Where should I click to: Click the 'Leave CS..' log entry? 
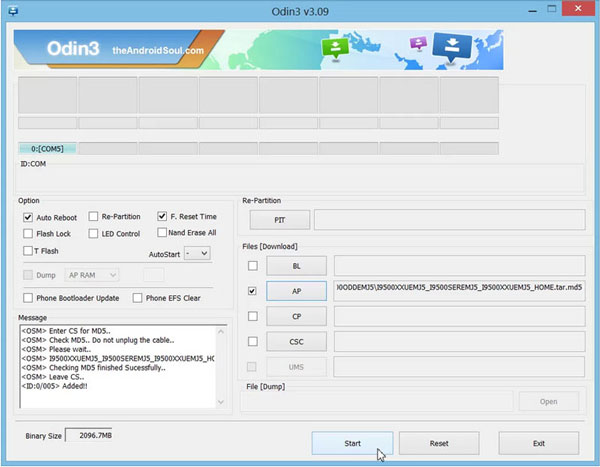[53, 377]
